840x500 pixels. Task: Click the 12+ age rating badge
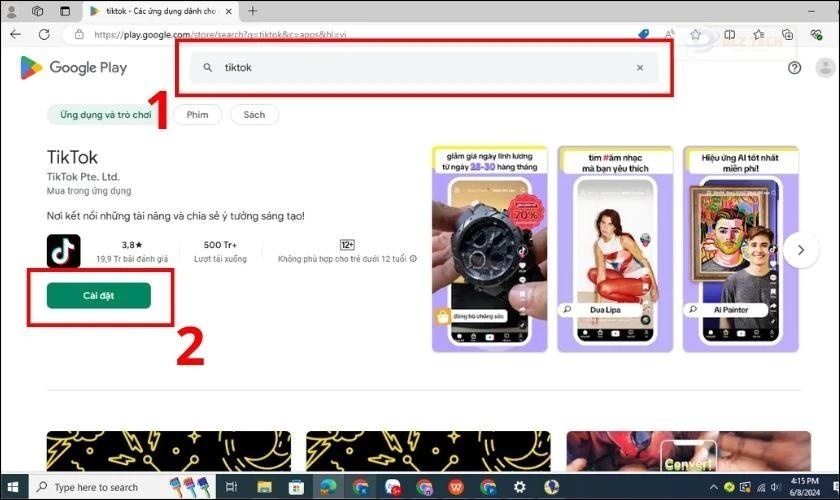[347, 245]
